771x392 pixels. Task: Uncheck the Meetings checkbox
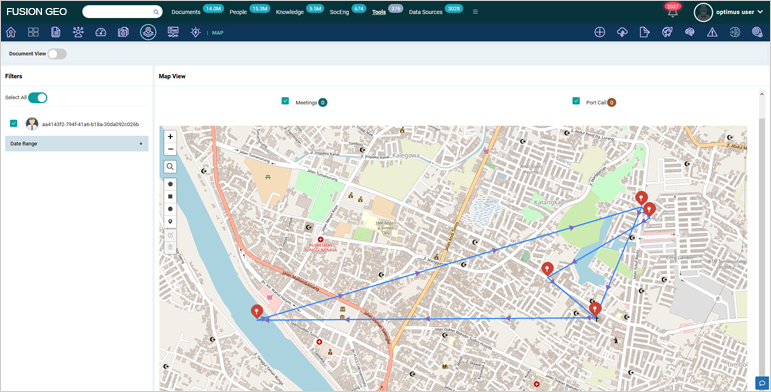[285, 101]
